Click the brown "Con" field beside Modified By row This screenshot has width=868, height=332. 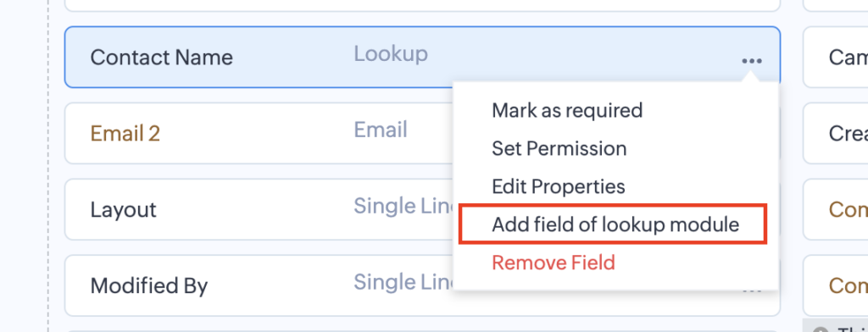pos(835,286)
